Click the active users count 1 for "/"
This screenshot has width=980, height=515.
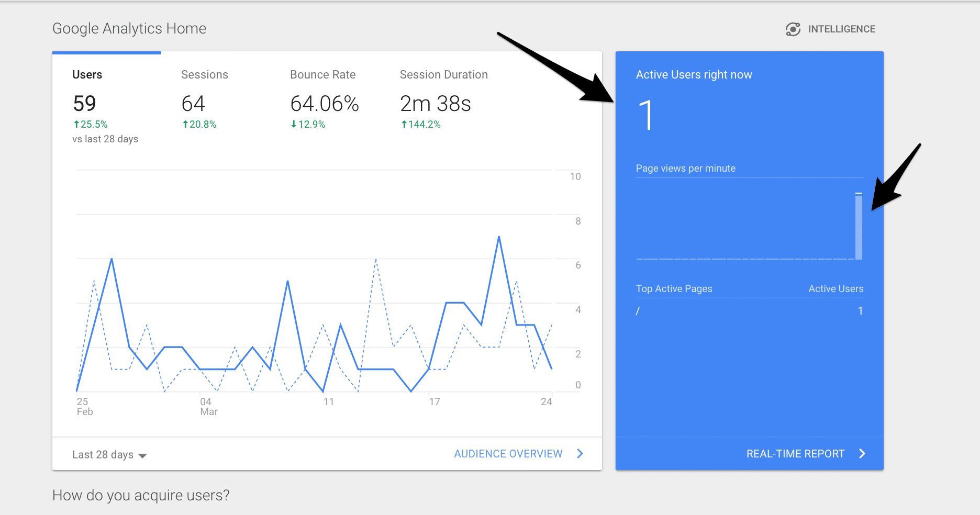860,311
